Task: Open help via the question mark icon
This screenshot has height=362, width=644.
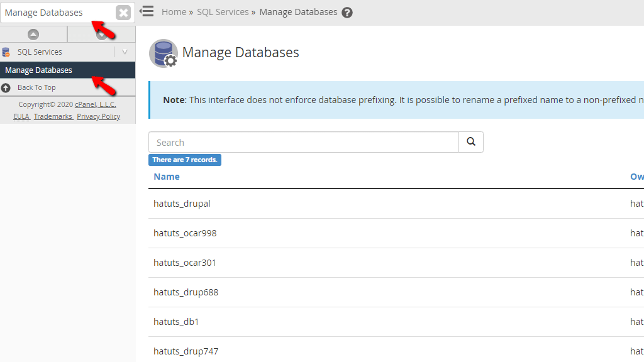Action: pyautogui.click(x=347, y=13)
